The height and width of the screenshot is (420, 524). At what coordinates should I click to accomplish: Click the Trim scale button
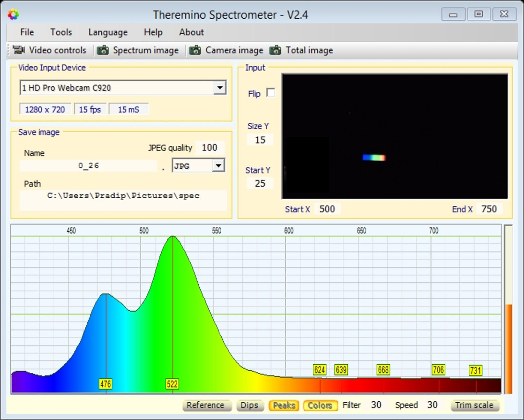(475, 405)
